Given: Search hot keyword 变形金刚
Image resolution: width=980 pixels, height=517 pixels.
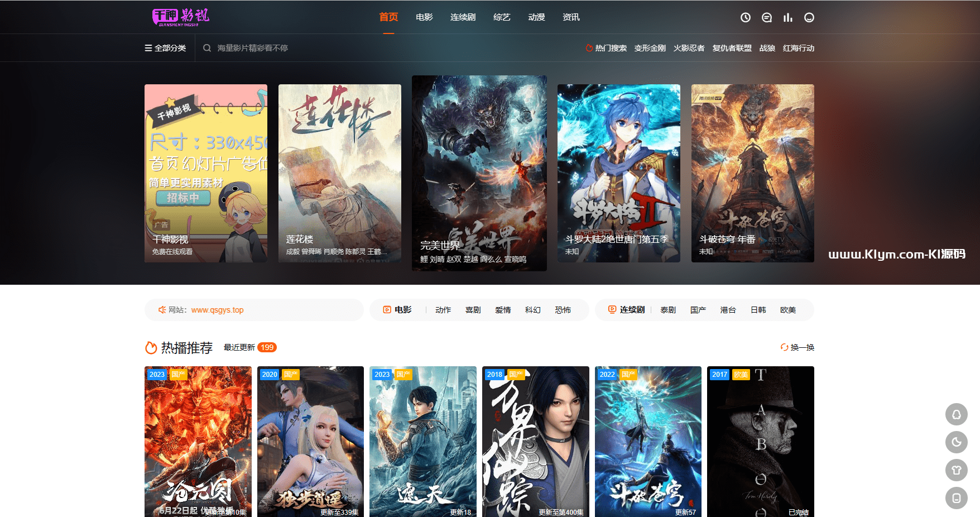Looking at the screenshot, I should click(650, 48).
